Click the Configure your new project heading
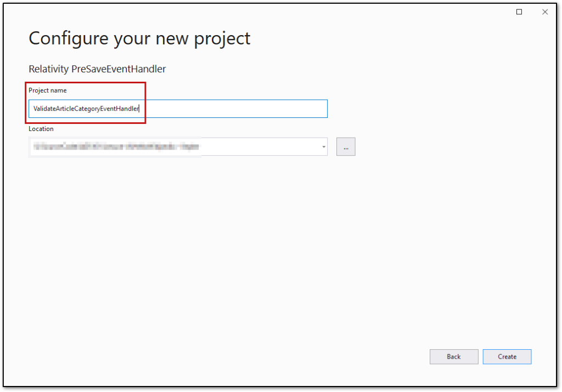This screenshot has height=392, width=562. pyautogui.click(x=139, y=38)
